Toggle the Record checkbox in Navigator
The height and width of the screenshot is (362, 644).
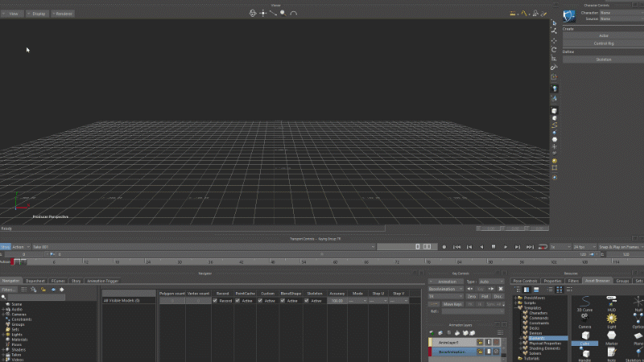(x=215, y=300)
